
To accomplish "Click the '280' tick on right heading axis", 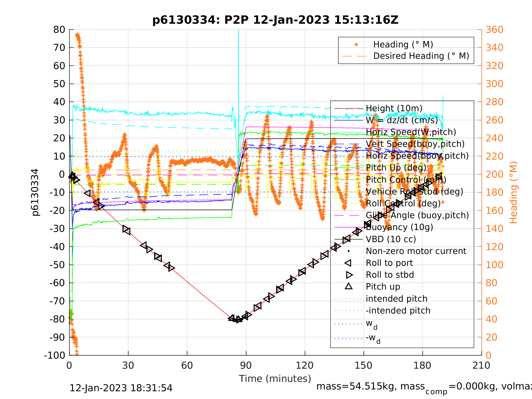I will click(x=494, y=102).
